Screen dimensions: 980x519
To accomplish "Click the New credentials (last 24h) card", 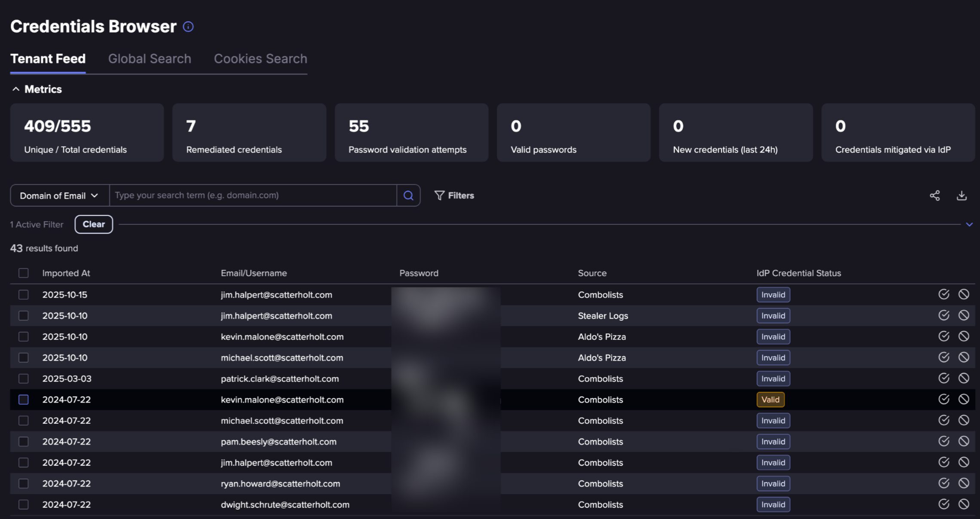I will 736,132.
